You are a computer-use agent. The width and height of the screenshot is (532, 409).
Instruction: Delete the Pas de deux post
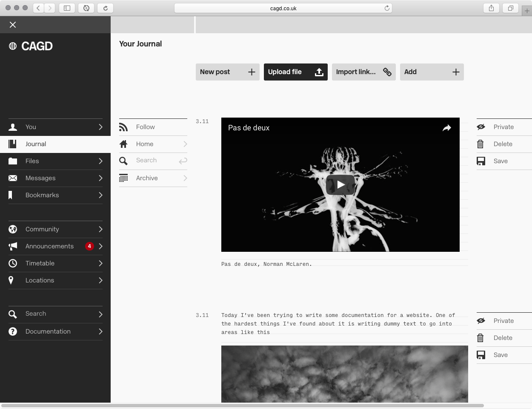click(x=504, y=144)
